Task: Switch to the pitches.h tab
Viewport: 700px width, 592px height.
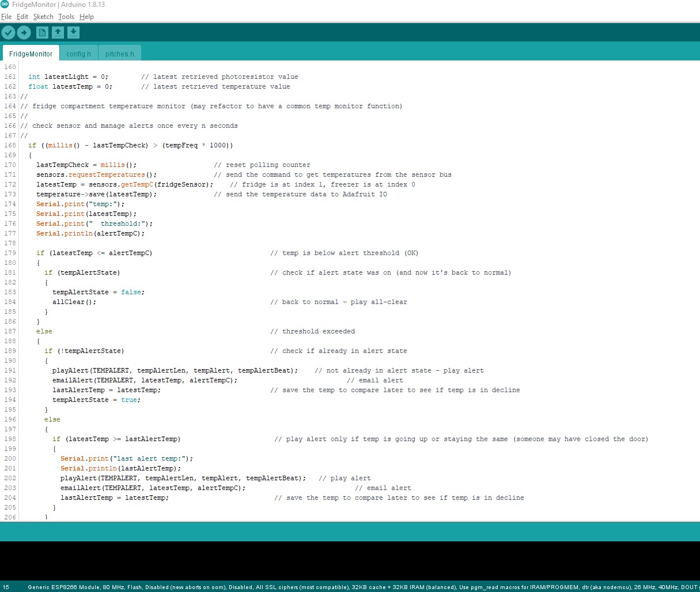Action: pos(120,54)
